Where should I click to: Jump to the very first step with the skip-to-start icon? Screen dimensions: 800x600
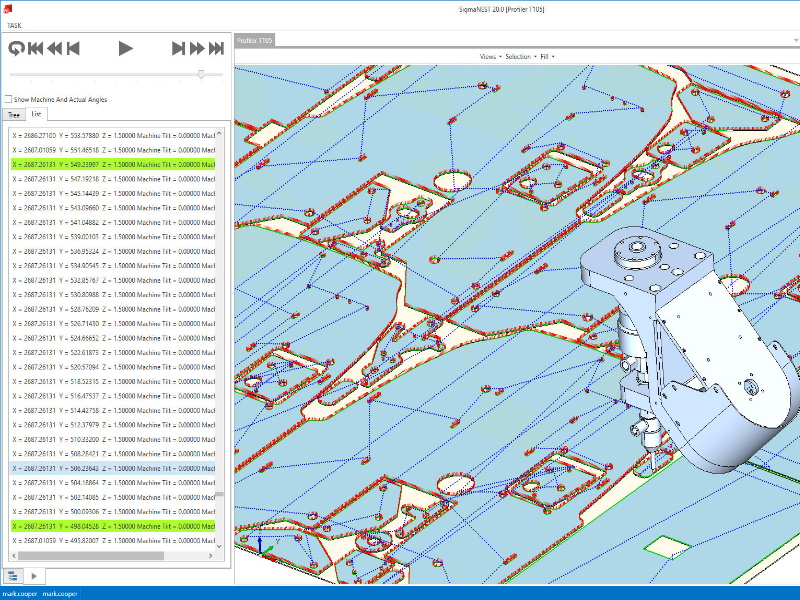coord(36,48)
